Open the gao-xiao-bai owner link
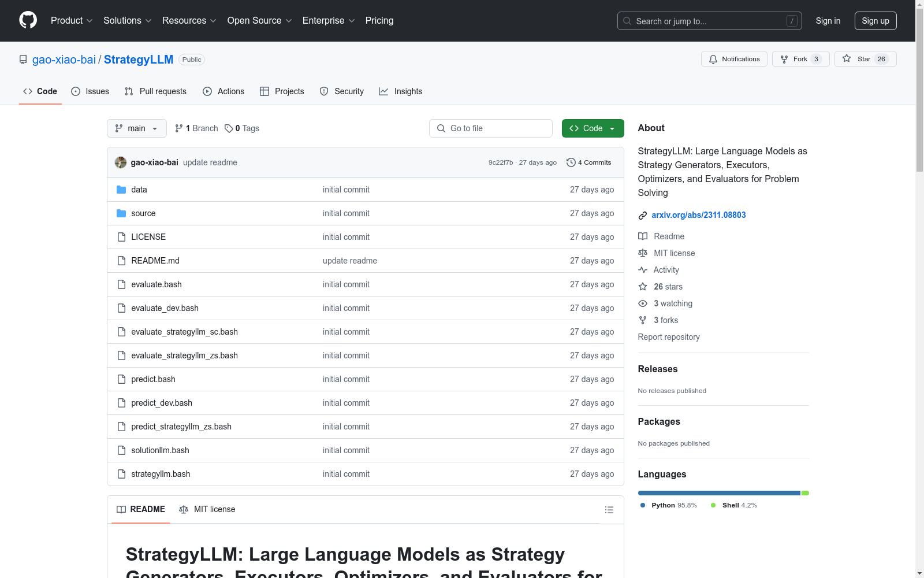Viewport: 924px width, 578px height. tap(64, 60)
